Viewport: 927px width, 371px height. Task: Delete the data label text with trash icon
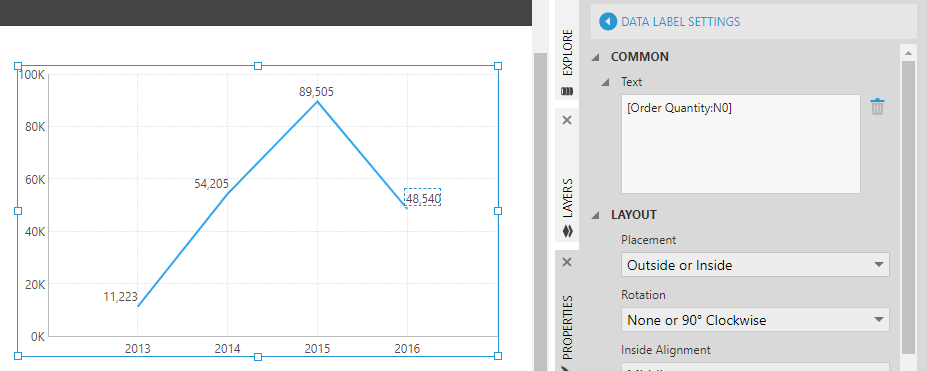pyautogui.click(x=877, y=108)
